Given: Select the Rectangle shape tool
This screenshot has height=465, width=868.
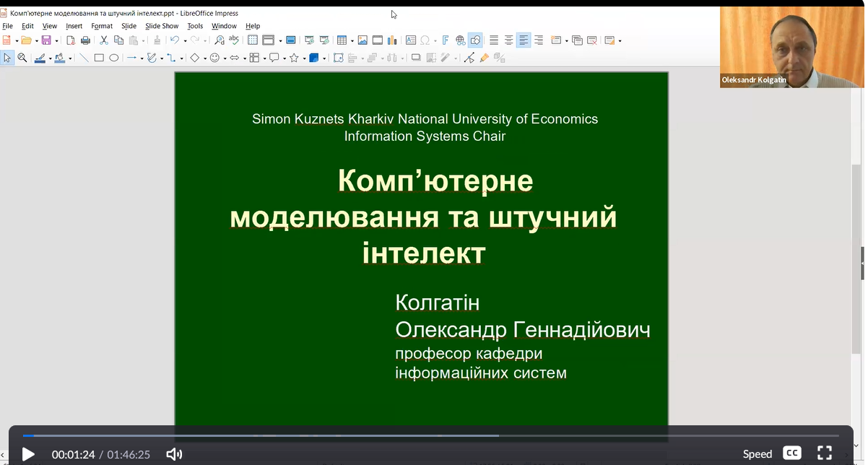Looking at the screenshot, I should point(99,58).
